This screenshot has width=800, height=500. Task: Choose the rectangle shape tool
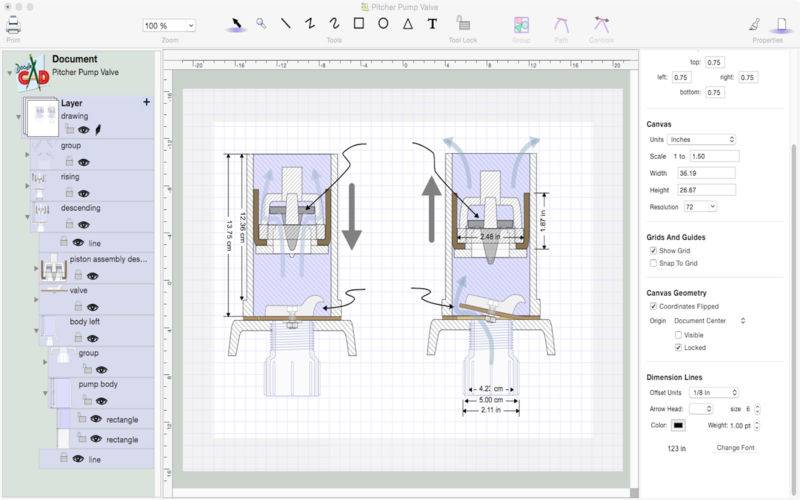point(358,23)
